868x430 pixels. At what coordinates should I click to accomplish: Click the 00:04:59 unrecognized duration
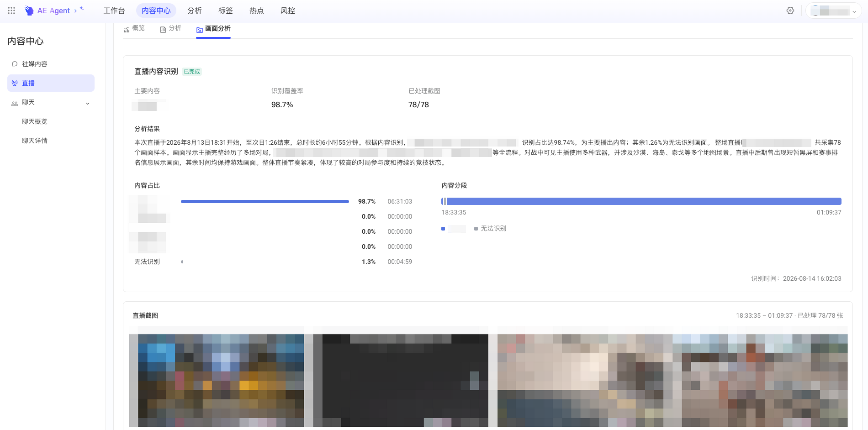(400, 262)
